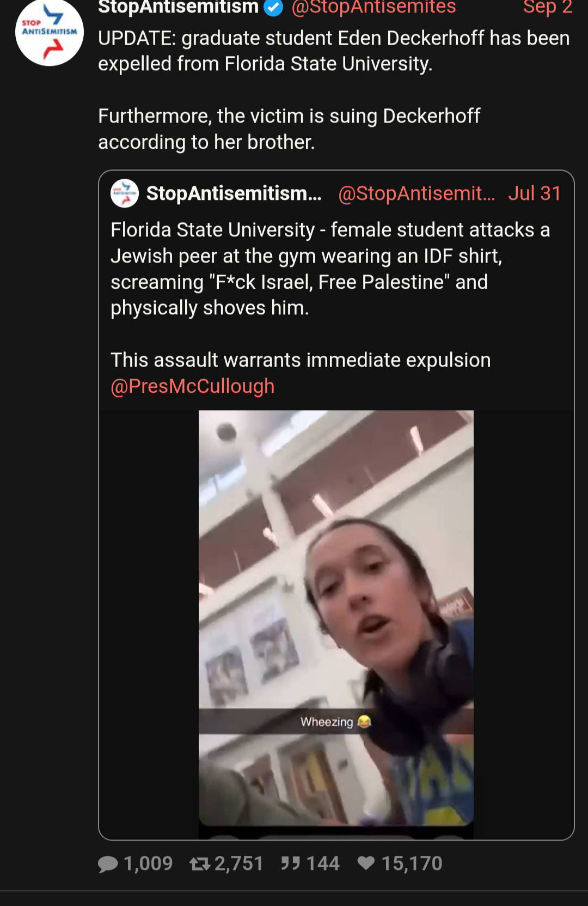
Task: Open the quoted post text about Florida State
Action: (x=330, y=269)
